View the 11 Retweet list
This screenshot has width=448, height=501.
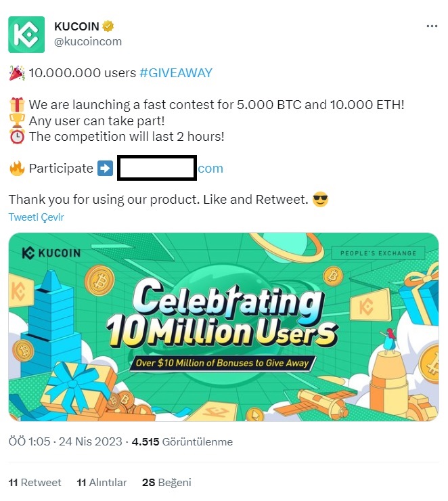click(35, 483)
